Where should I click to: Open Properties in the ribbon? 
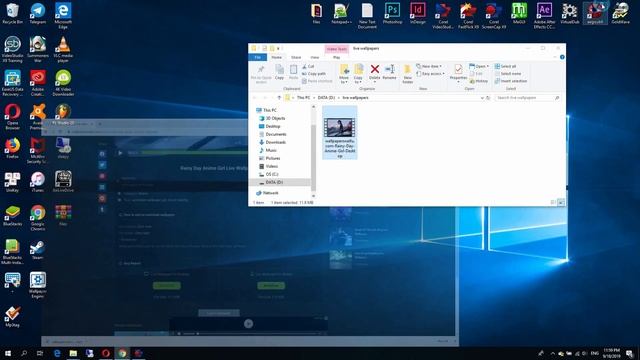click(458, 73)
